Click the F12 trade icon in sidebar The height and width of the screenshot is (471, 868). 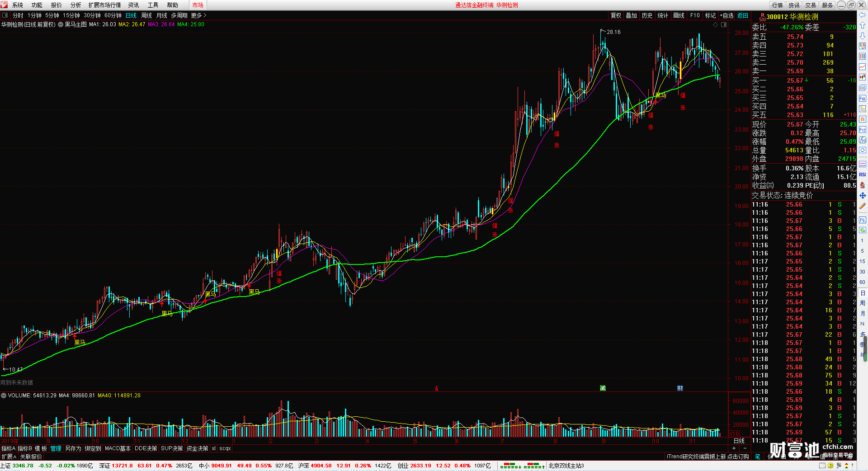click(x=863, y=129)
